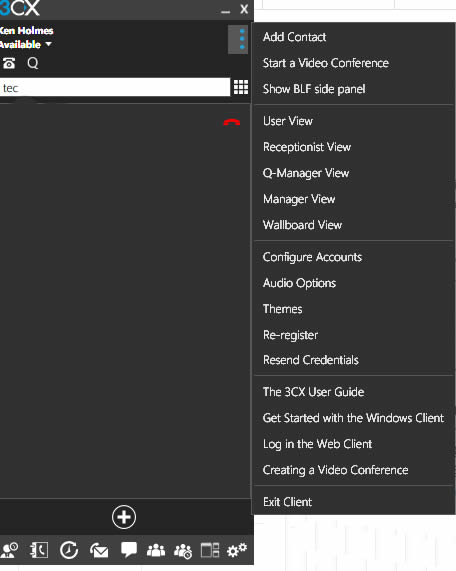The image size is (456, 571).
Task: Choose the Re-register option
Action: point(290,335)
